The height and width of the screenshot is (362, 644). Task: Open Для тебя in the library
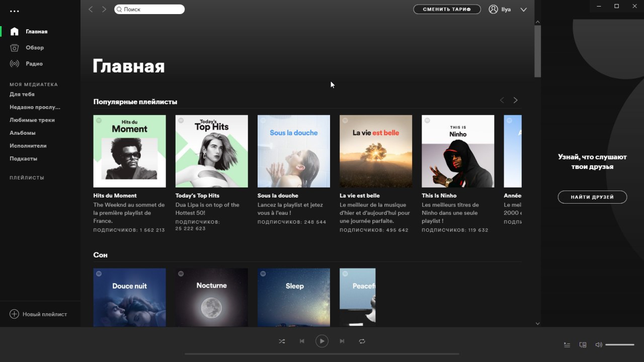click(x=22, y=95)
